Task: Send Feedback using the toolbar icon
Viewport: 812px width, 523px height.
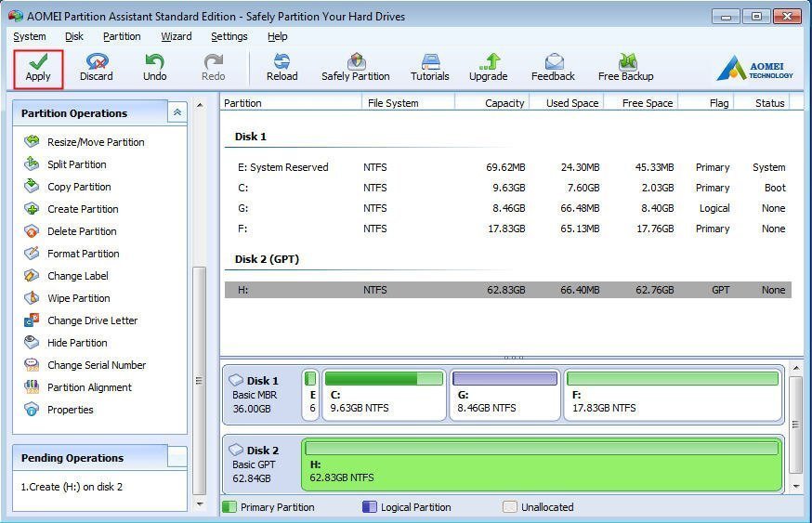Action: pyautogui.click(x=553, y=69)
